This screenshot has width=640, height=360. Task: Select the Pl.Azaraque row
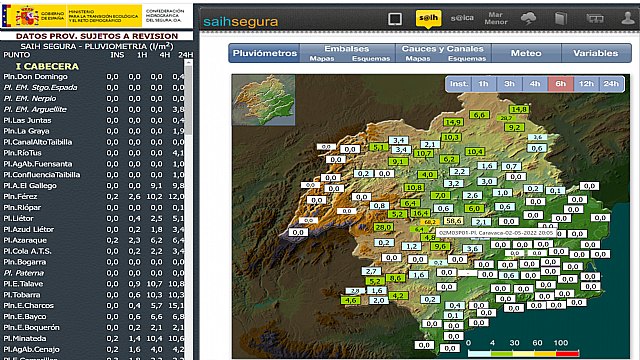[x=93, y=240]
